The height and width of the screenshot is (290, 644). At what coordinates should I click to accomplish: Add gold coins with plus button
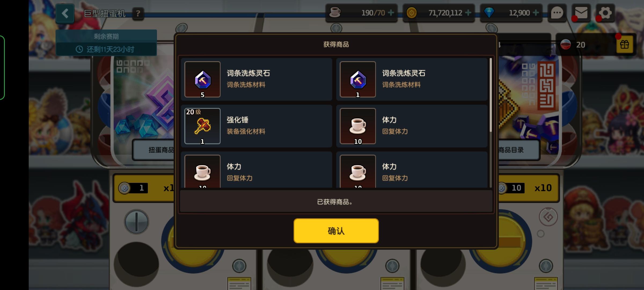468,13
